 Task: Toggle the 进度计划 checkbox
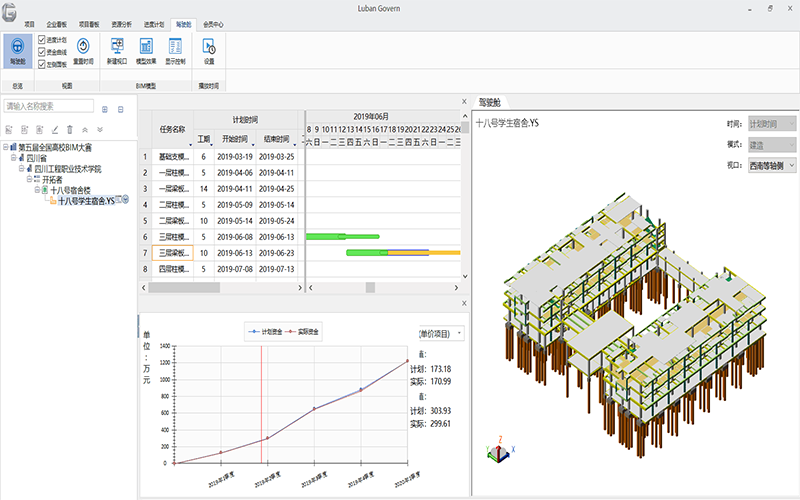(42, 39)
